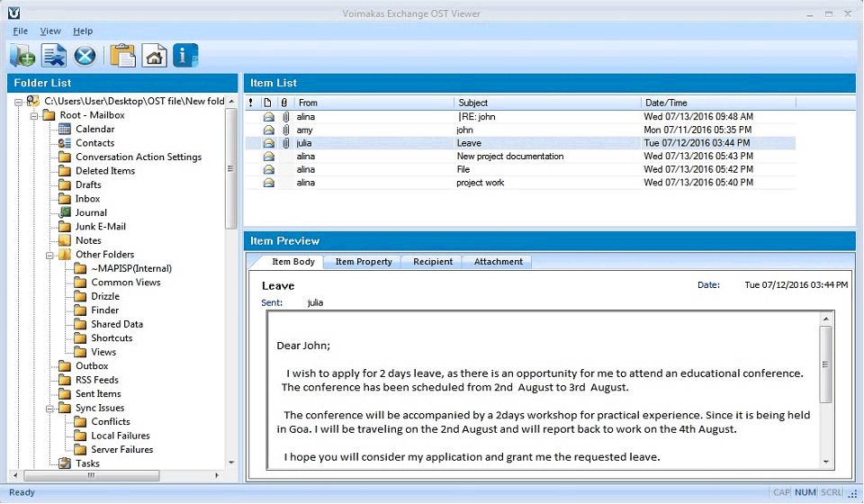864x504 pixels.
Task: Open the File menu
Action: tap(21, 31)
